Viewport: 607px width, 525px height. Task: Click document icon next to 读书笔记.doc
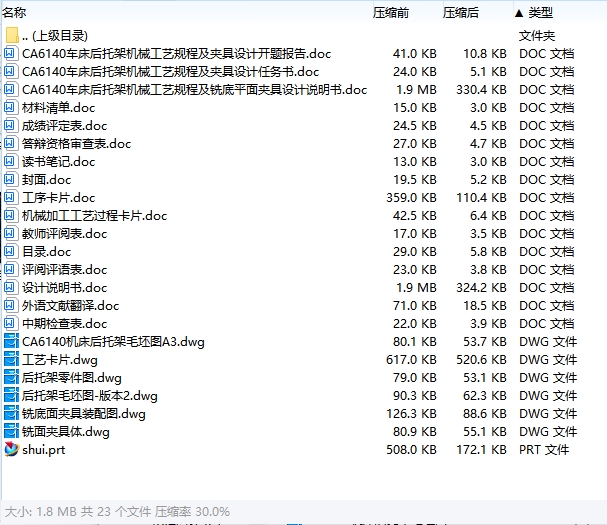coord(11,161)
